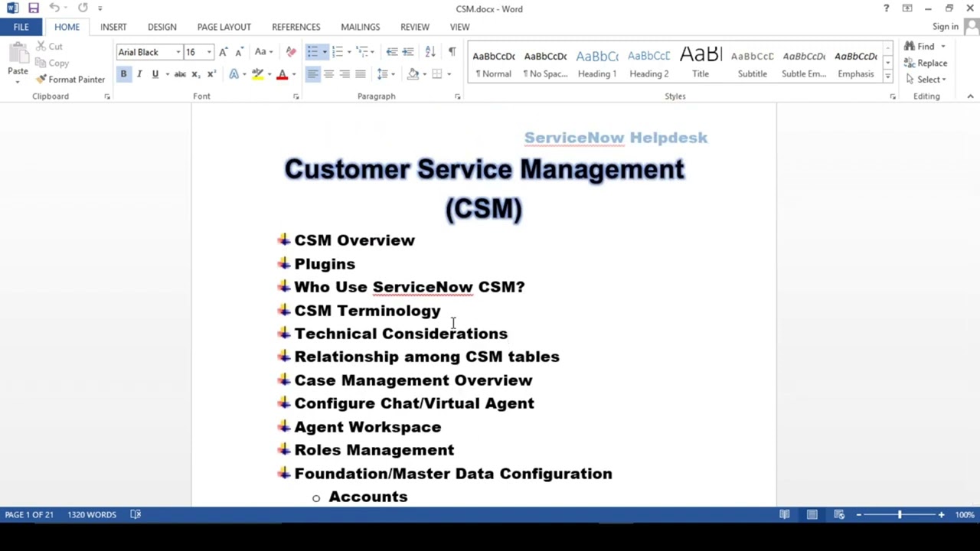Decrease font size with Shrink Font
The image size is (980, 551).
(x=239, y=52)
